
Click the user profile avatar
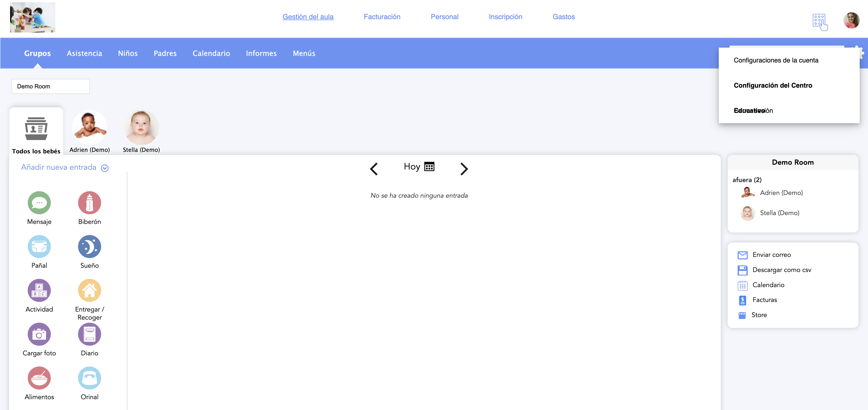tap(851, 21)
